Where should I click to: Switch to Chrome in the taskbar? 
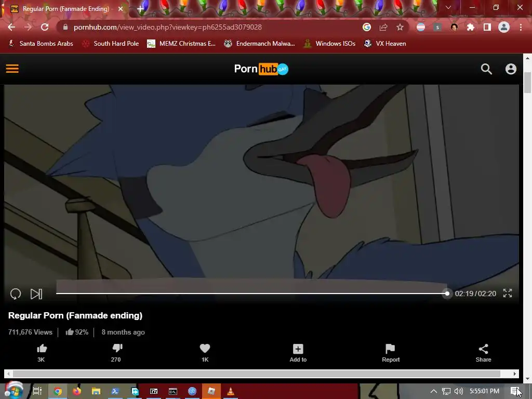[58, 391]
